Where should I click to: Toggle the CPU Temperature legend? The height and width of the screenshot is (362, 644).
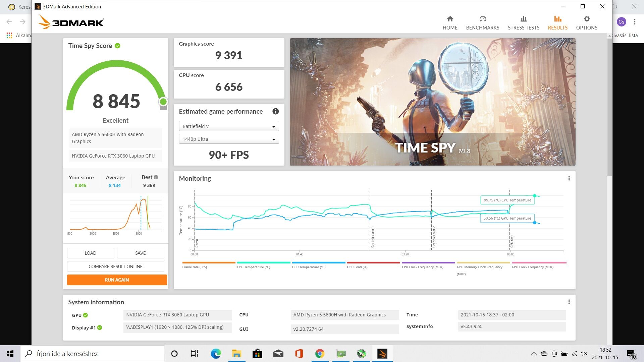[263, 265]
